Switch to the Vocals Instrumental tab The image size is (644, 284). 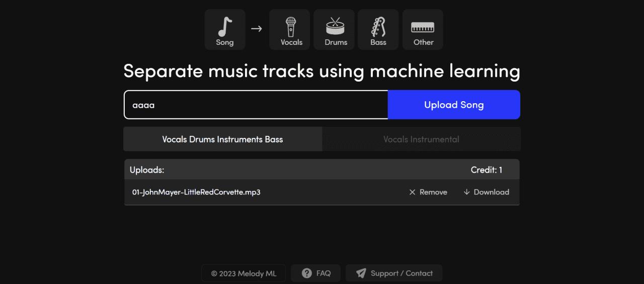point(421,139)
